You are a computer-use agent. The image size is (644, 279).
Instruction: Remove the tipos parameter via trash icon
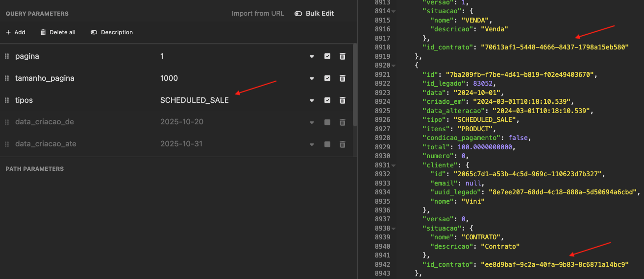pyautogui.click(x=342, y=100)
